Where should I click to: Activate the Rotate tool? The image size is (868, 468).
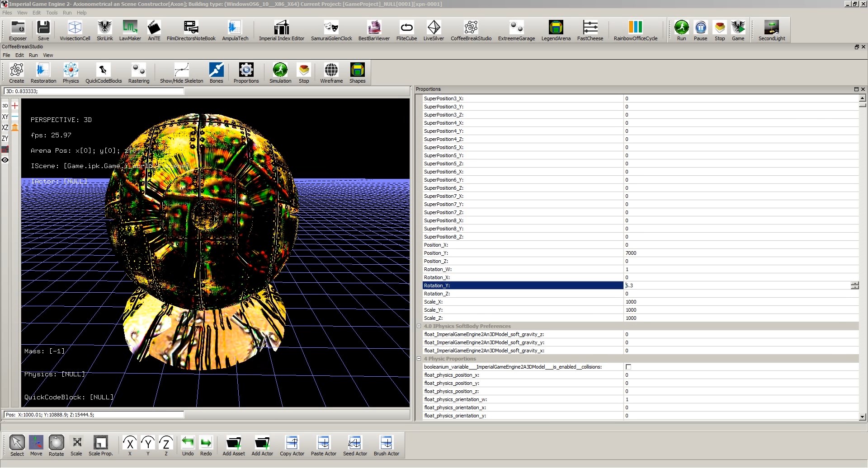pos(56,445)
